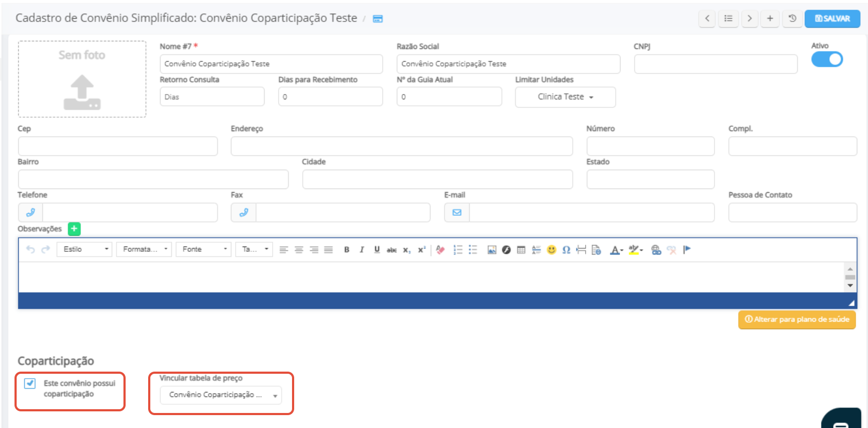The image size is (868, 428).
Task: Insert an image in the editor
Action: tap(492, 250)
